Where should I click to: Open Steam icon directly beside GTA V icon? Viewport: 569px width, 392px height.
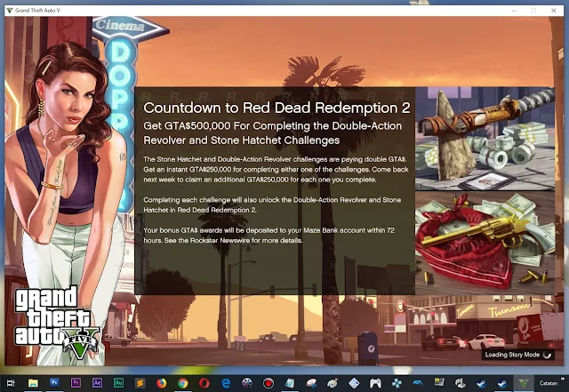point(502,383)
